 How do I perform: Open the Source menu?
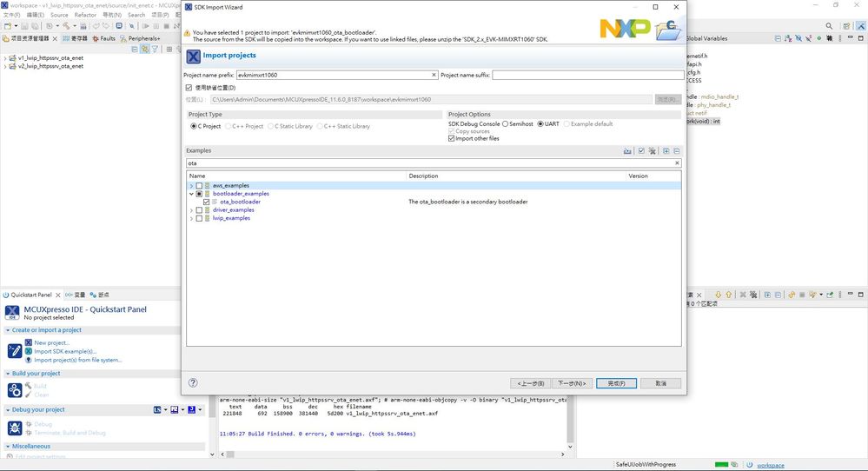pyautogui.click(x=59, y=15)
